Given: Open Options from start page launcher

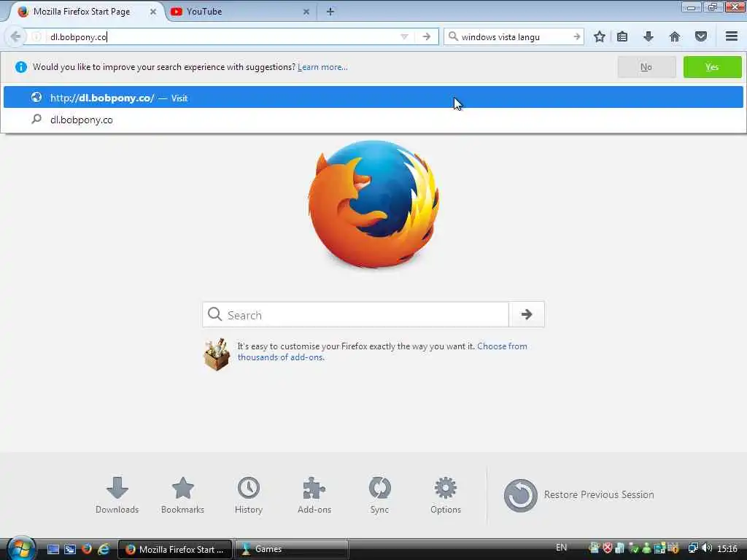Looking at the screenshot, I should click(x=446, y=495).
